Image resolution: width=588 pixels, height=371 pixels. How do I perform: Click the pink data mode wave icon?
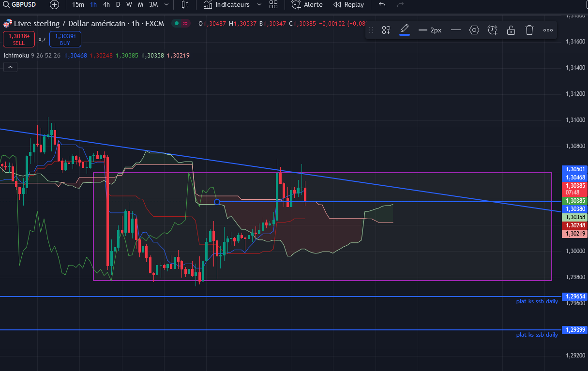coord(185,23)
